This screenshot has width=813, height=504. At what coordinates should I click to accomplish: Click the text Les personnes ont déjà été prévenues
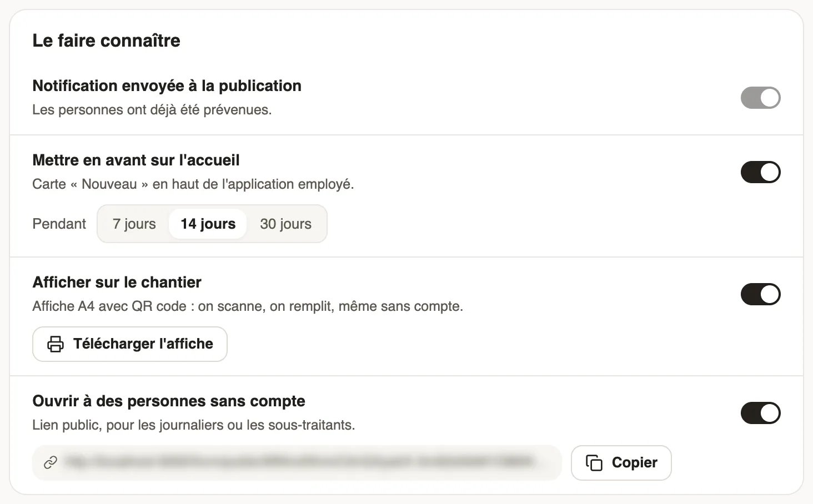click(x=152, y=110)
